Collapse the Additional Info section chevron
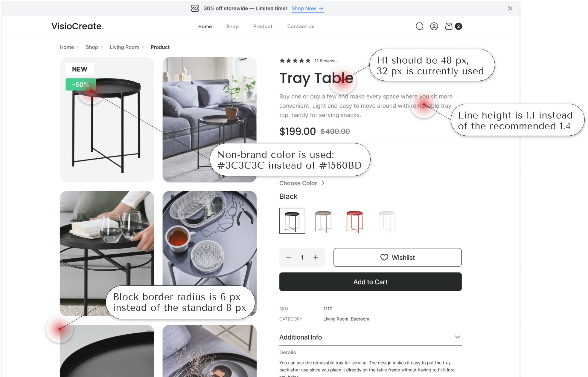Screen dimensions: 588x377 coord(457,337)
